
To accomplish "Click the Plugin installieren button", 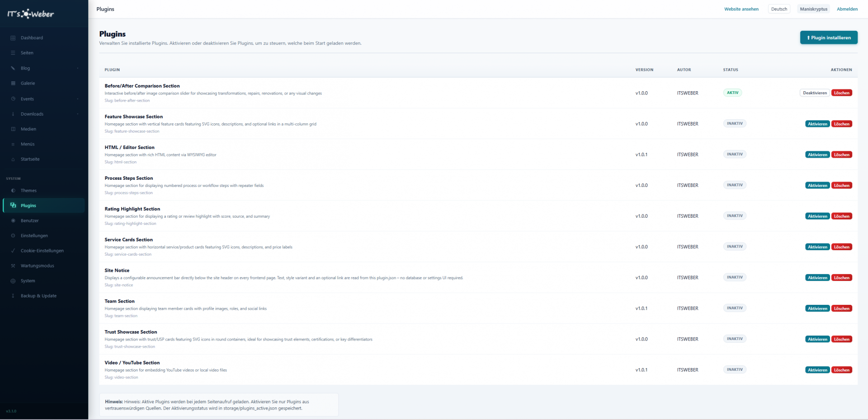I will (x=829, y=37).
